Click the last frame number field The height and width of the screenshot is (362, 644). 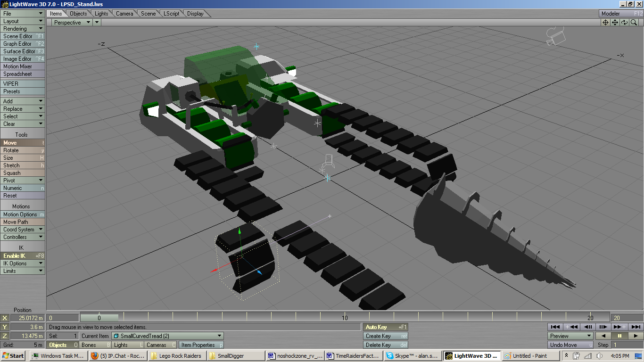pos(627,318)
